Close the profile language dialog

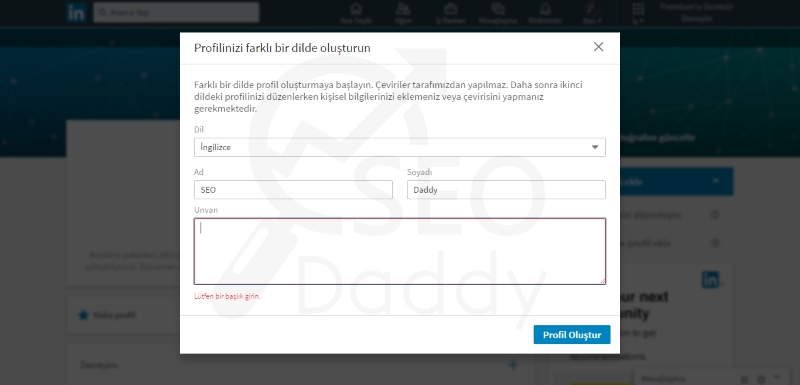pyautogui.click(x=598, y=47)
